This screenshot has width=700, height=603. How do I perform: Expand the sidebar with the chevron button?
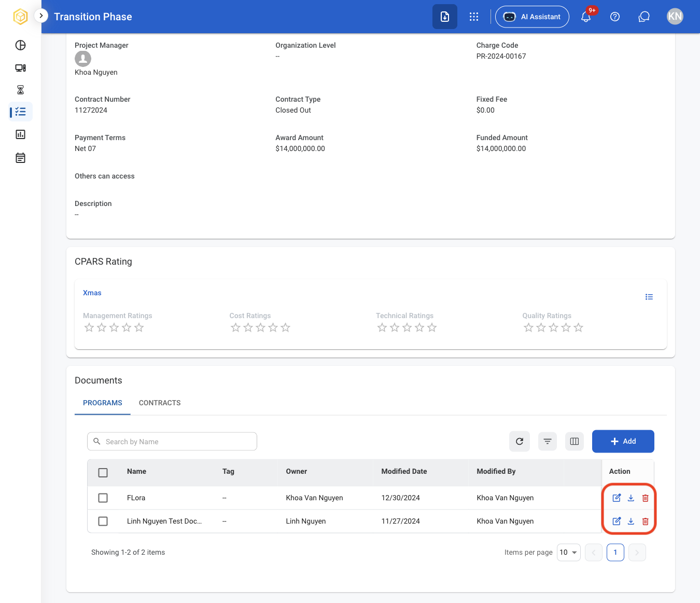(x=41, y=16)
